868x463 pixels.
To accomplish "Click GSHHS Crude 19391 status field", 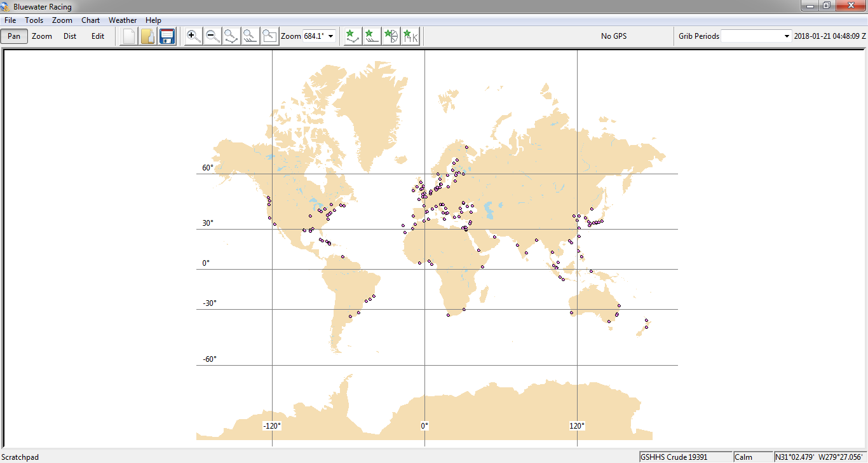I will 685,457.
